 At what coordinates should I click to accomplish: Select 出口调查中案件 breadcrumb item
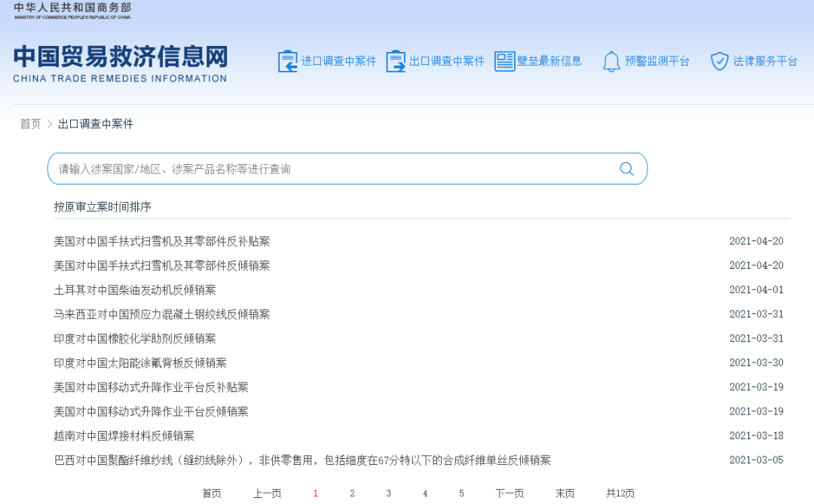[95, 124]
